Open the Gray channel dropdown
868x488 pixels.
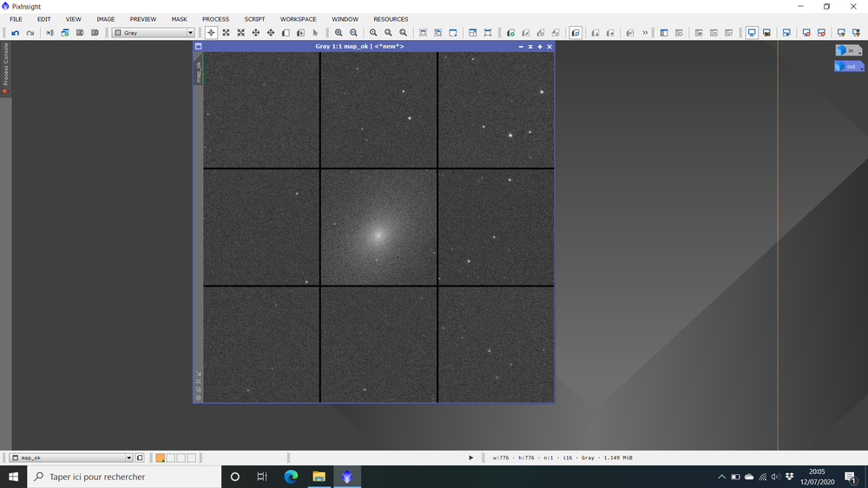(x=154, y=33)
